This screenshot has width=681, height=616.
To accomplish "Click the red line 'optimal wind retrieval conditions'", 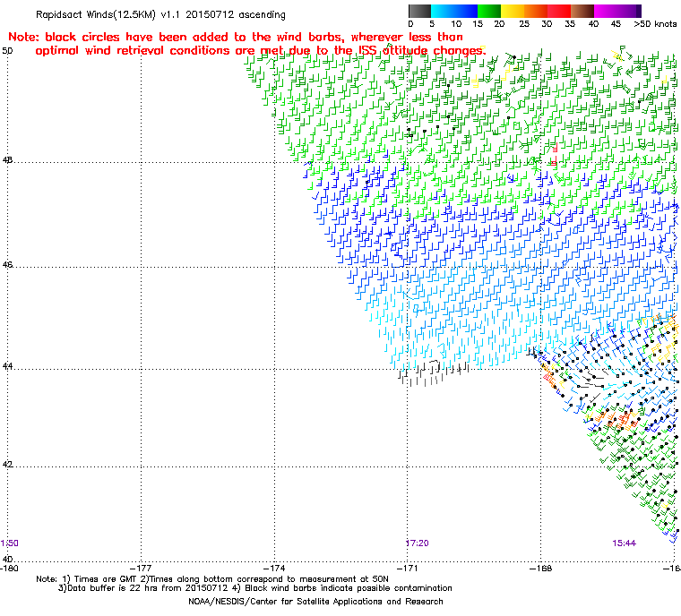I will (x=260, y=51).
